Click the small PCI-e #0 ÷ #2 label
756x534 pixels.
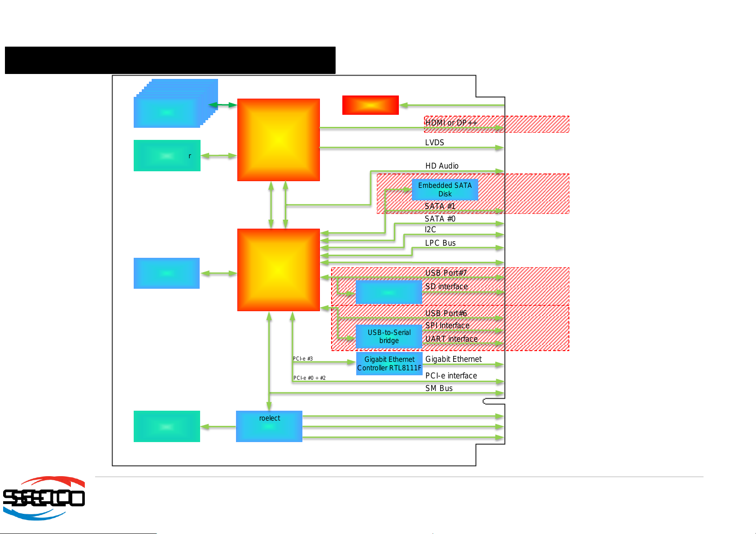click(x=310, y=378)
